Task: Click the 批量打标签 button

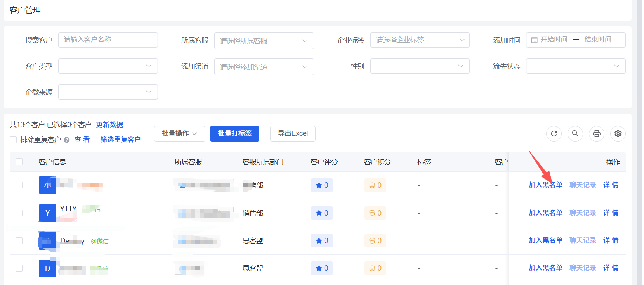Action: 234,134
